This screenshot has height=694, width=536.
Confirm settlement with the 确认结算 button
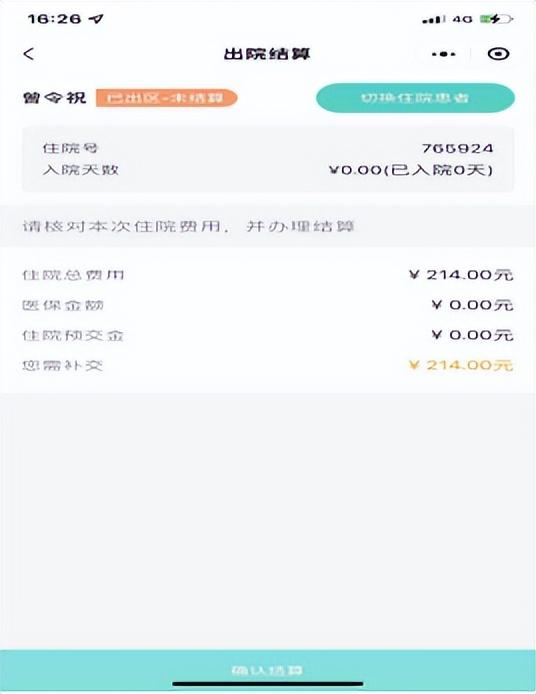268,670
